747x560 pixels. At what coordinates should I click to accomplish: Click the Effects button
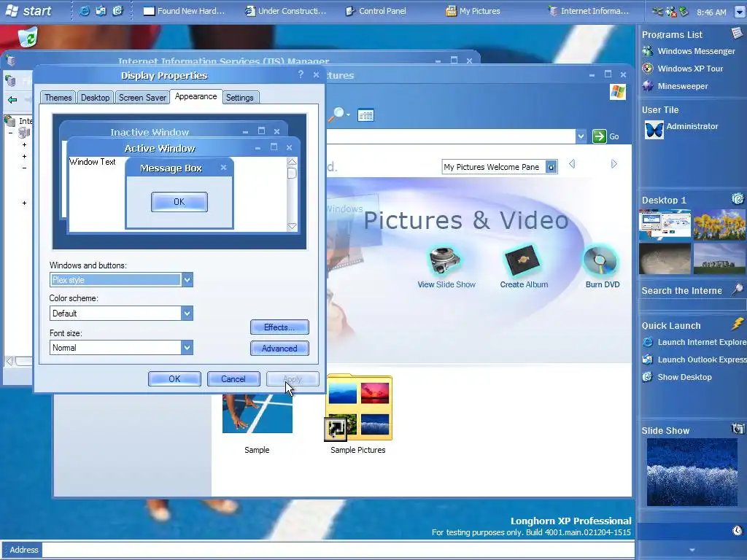pos(279,327)
